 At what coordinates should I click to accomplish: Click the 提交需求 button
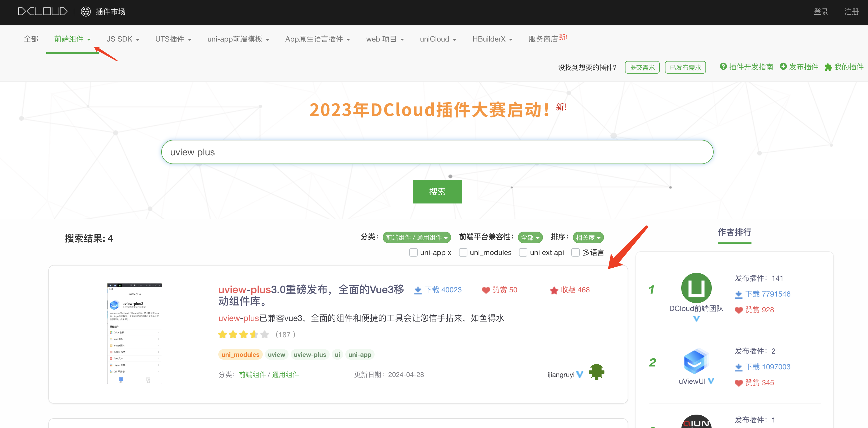tap(642, 67)
